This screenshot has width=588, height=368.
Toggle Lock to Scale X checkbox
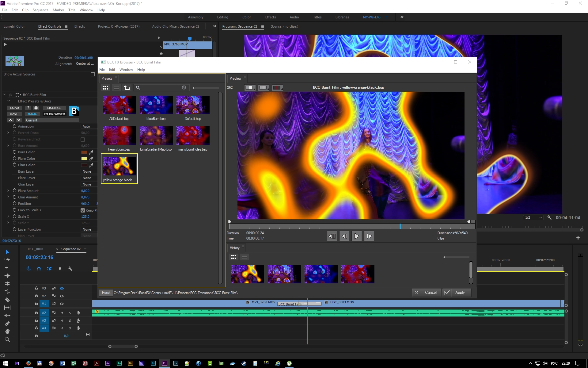83,210
